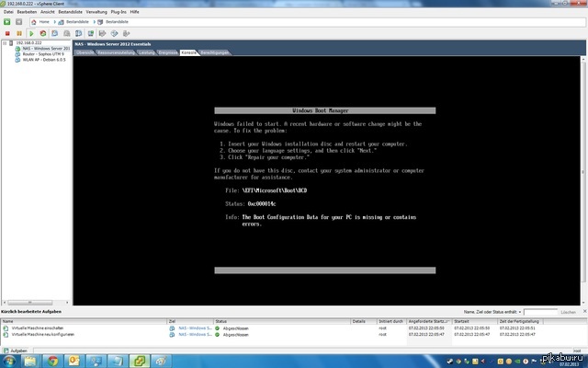Select the Konsole tab
Viewport: 588px width, 368px height.
[188, 52]
